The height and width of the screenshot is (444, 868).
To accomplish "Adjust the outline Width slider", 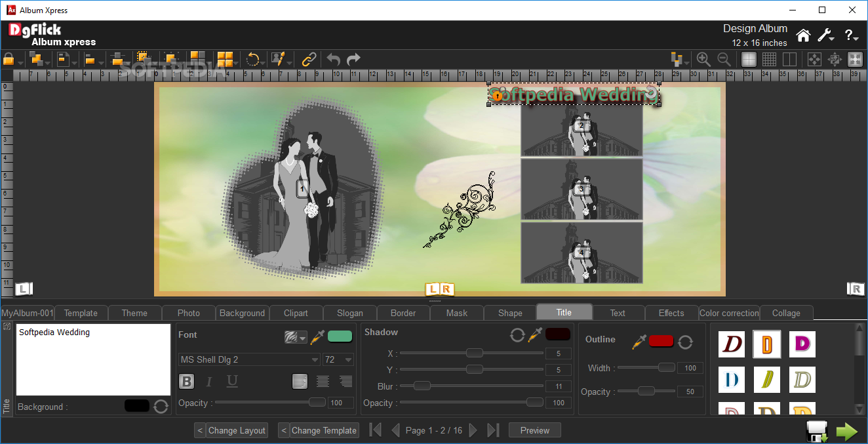I will 646,368.
